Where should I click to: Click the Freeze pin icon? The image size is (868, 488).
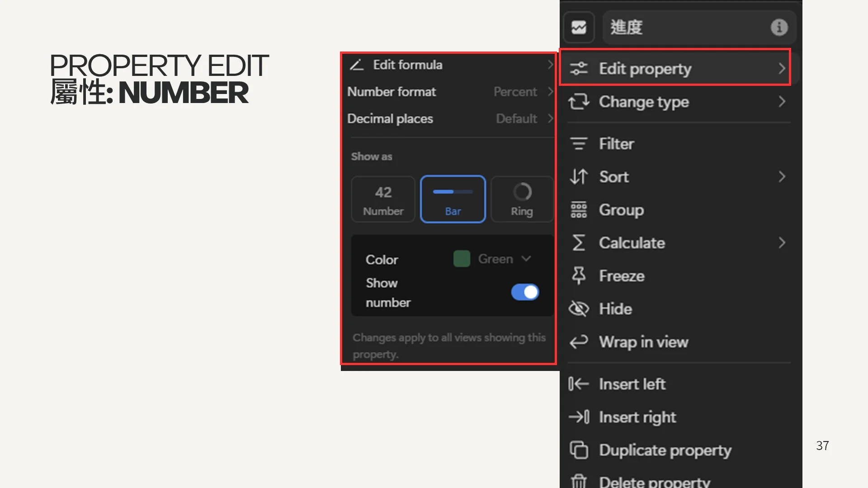(579, 276)
